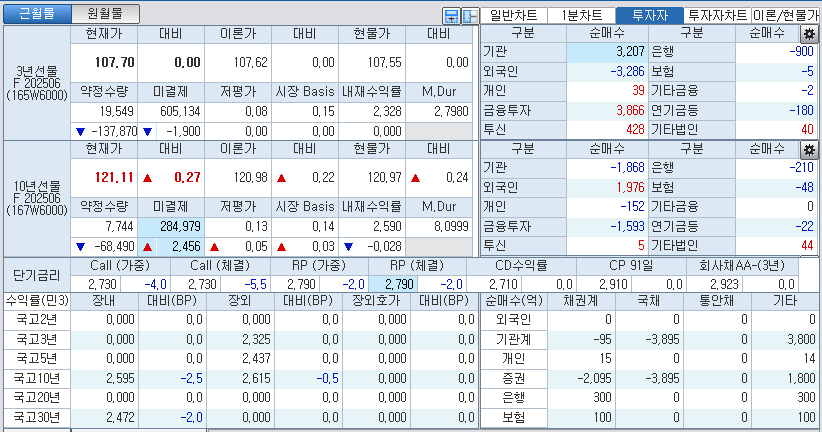Screen dimensions: 822x432
Task: Select the 국고20년 row label
Action: point(37,397)
